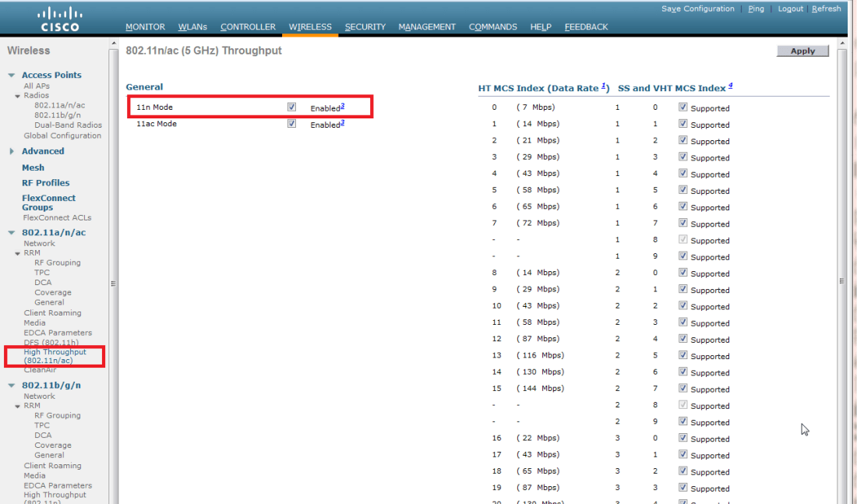The image size is (857, 504).
Task: Collapse the Access Points tree section
Action: (x=11, y=74)
